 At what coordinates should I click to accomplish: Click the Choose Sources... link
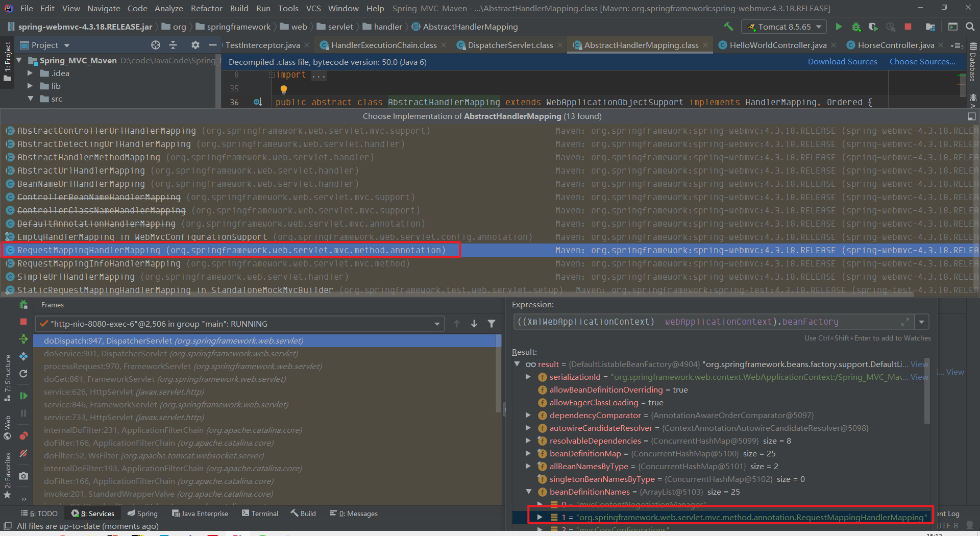pos(922,61)
